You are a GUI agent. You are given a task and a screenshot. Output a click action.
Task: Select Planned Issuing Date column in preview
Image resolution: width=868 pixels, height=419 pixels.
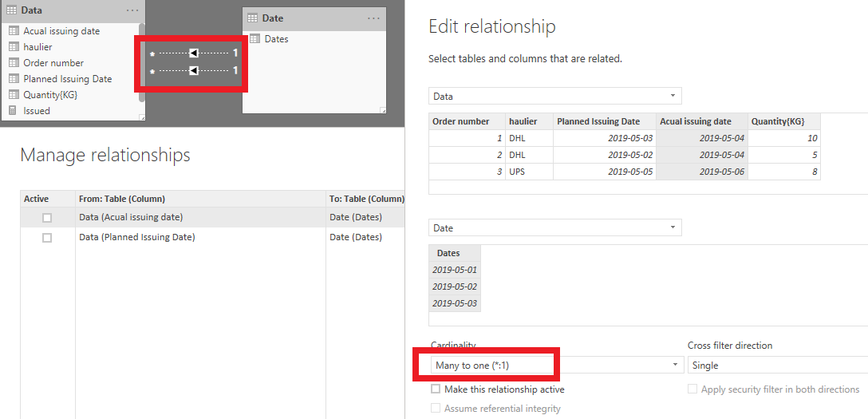click(x=605, y=122)
